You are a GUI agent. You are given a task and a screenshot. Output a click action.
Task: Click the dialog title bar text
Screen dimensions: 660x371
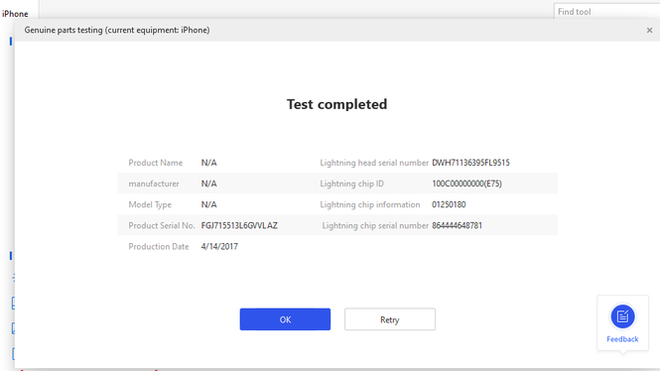117,30
